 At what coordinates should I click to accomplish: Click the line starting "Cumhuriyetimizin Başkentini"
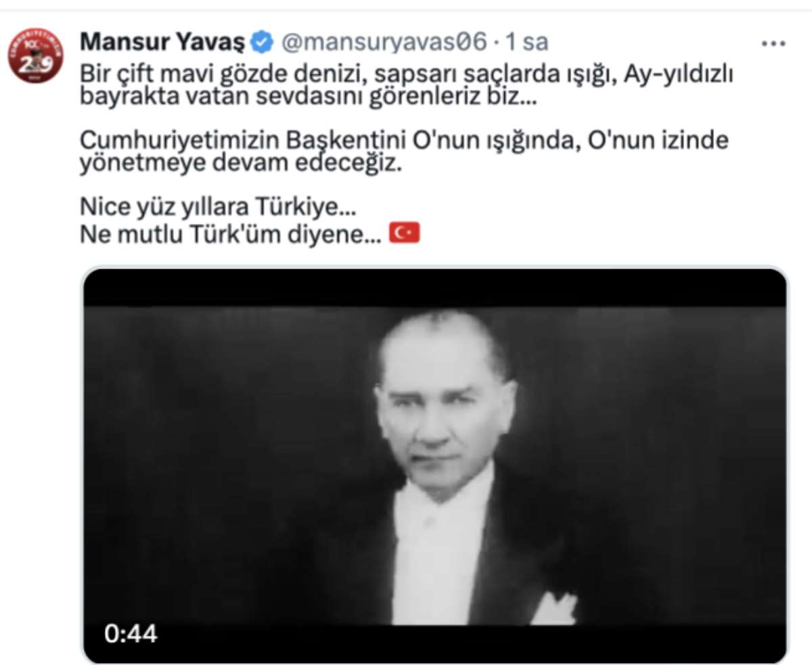pos(404,141)
